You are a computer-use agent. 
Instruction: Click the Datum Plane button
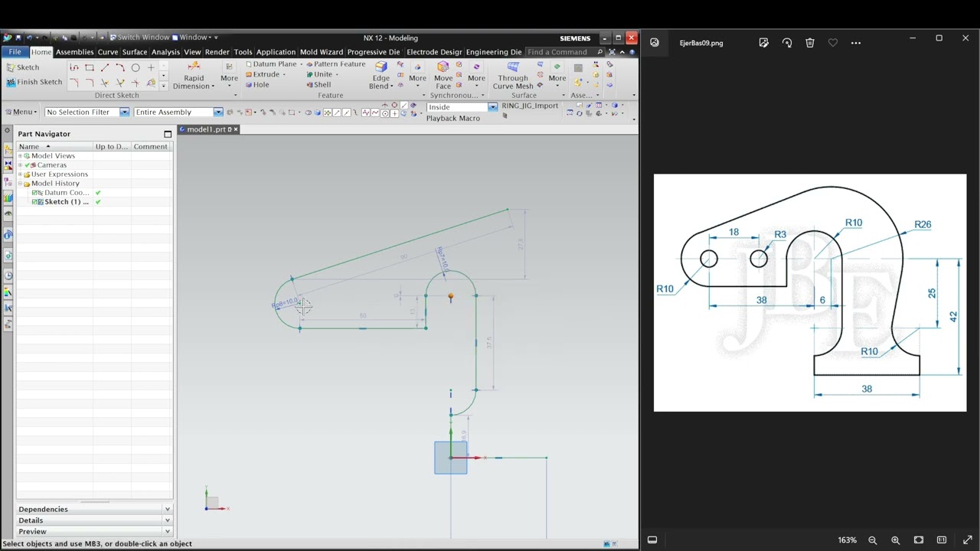point(271,64)
